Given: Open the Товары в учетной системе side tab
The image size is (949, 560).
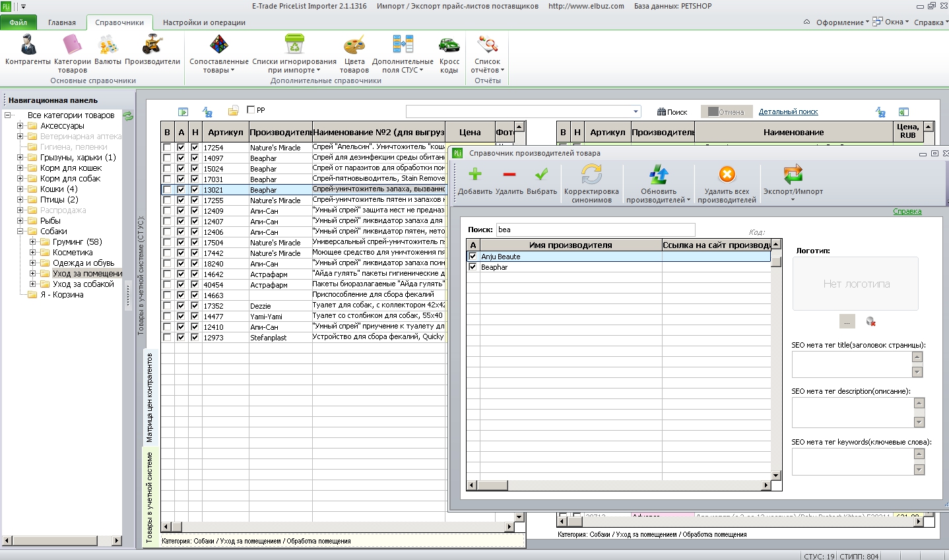Looking at the screenshot, I should (150, 497).
